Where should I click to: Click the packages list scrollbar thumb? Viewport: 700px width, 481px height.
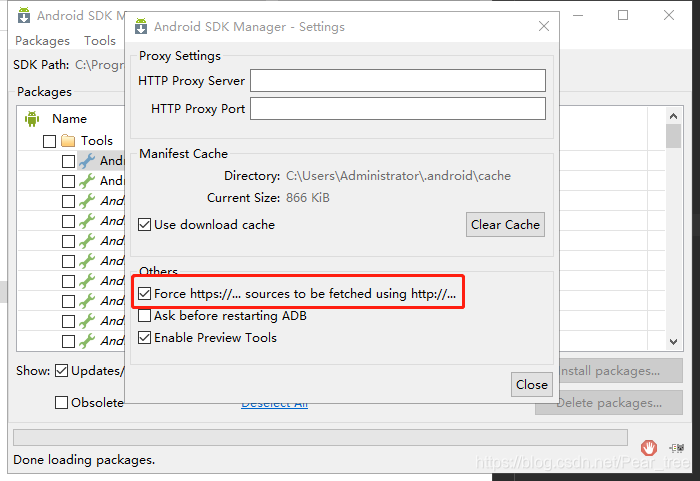(x=674, y=136)
